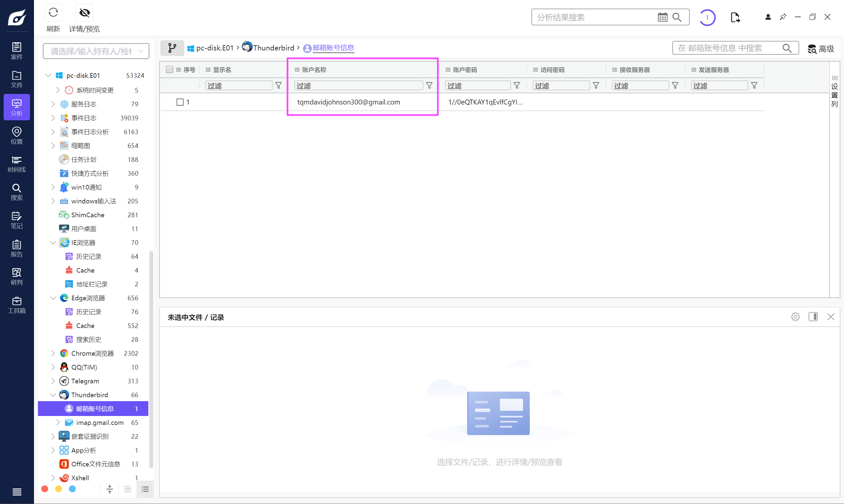This screenshot has width=844, height=504.
Task: Open the 设置列 column settings
Action: tap(834, 92)
